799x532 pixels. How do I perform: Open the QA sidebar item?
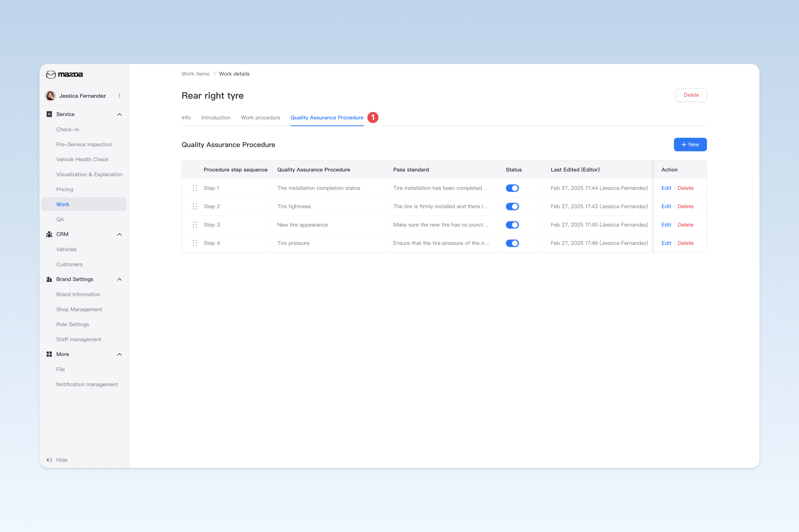[x=60, y=219]
